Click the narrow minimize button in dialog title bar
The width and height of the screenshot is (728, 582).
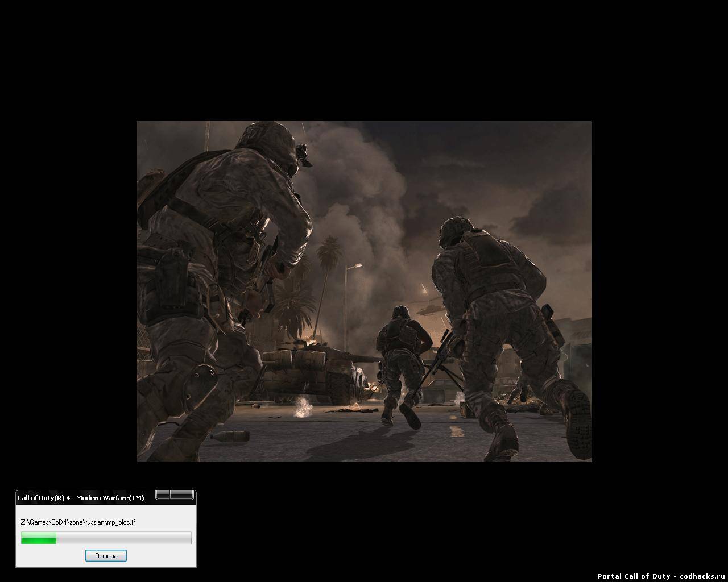coord(163,494)
